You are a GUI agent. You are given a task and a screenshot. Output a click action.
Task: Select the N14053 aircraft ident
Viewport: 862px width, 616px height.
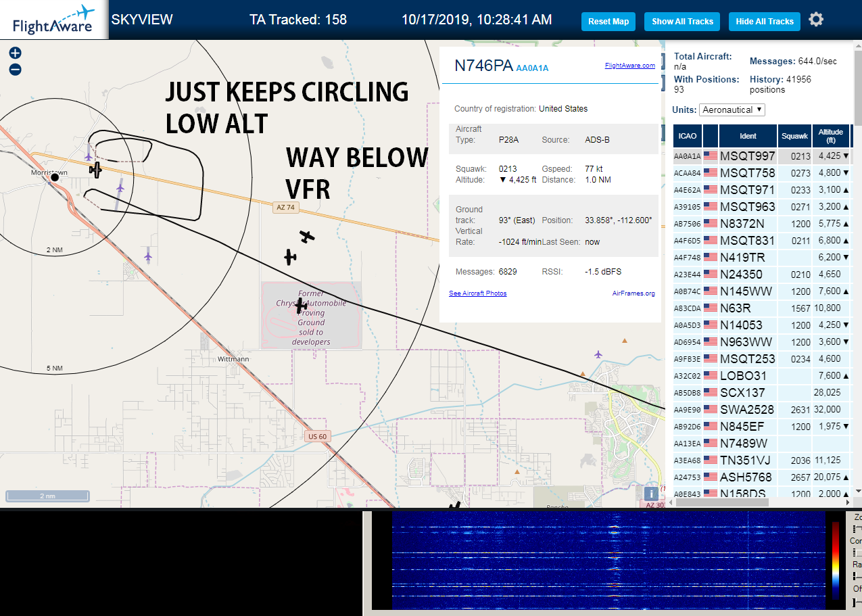741,325
